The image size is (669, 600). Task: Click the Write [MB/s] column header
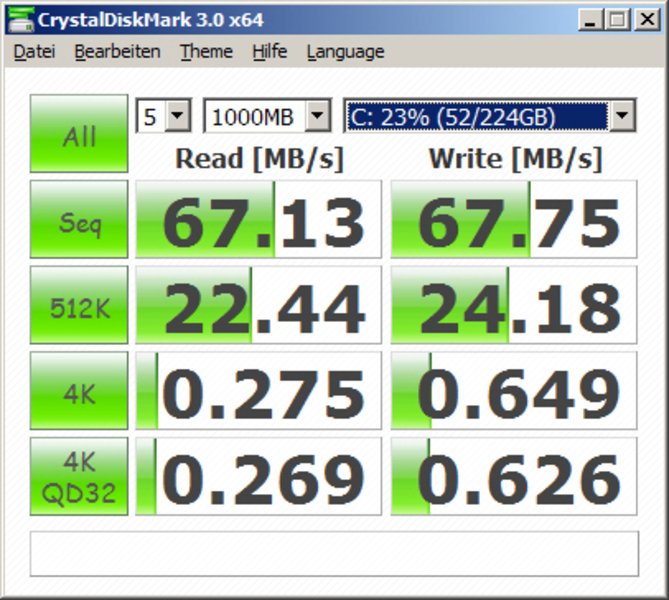point(515,159)
